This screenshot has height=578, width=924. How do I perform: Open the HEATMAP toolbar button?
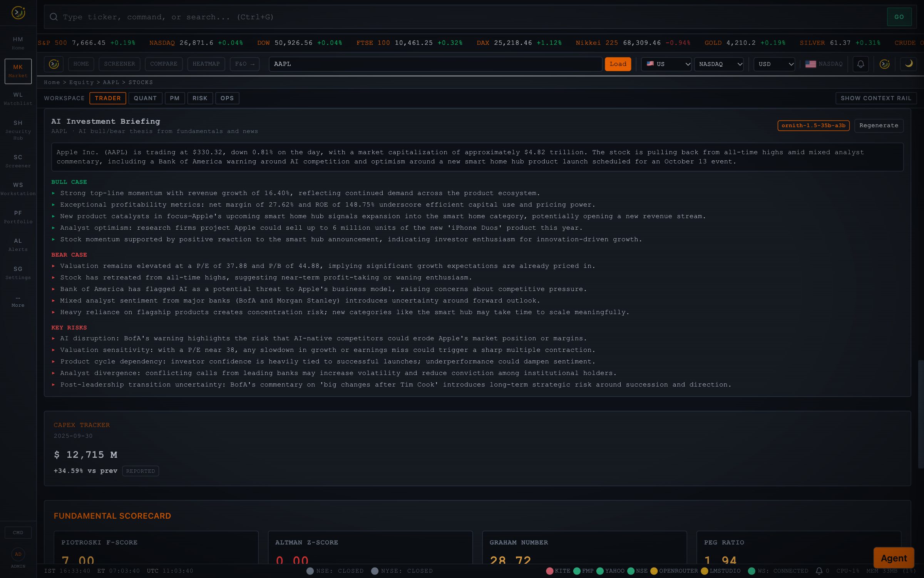[206, 64]
